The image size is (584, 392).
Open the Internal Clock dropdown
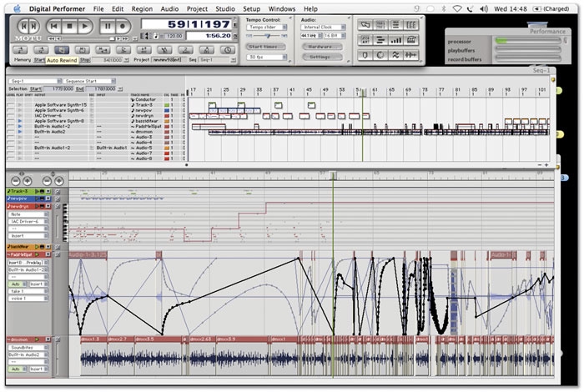pos(323,28)
